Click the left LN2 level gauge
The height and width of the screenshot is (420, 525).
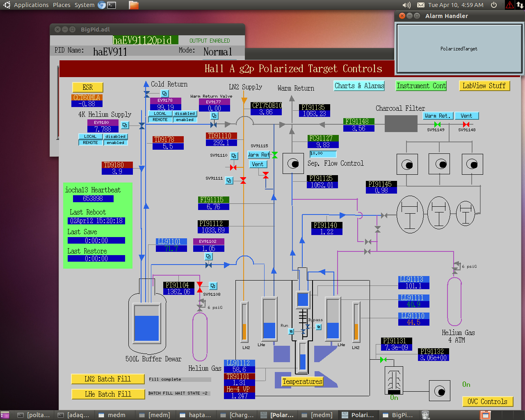tap(244, 322)
